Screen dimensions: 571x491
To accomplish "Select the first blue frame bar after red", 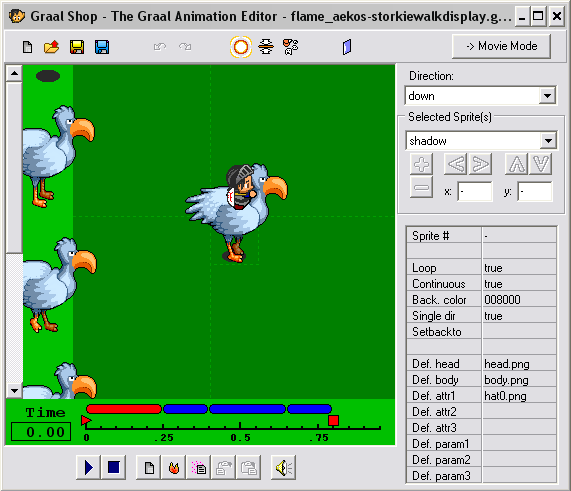I will (185, 409).
